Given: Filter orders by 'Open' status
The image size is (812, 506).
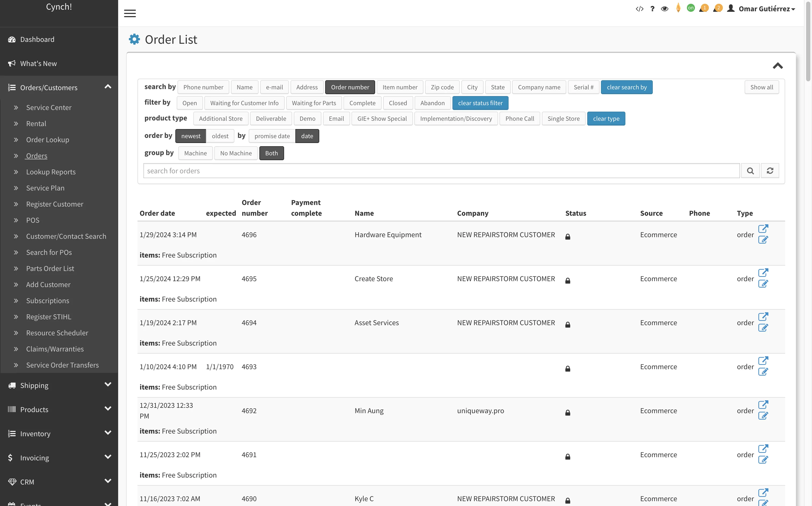Looking at the screenshot, I should click(x=190, y=103).
